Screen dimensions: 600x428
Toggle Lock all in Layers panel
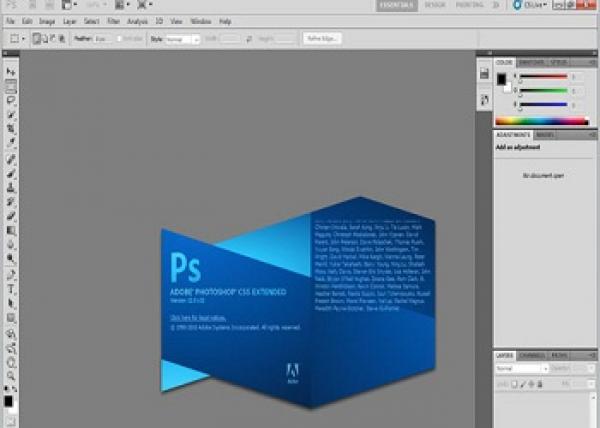click(x=540, y=384)
